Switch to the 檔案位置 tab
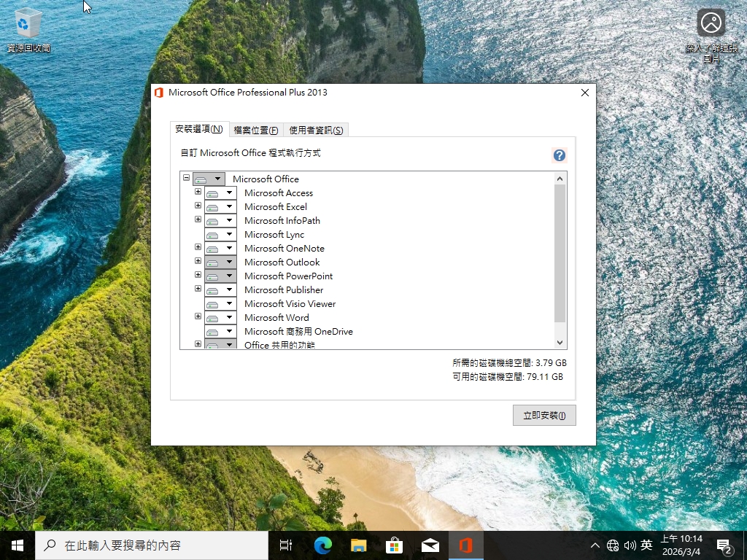The image size is (747, 560). [x=256, y=131]
